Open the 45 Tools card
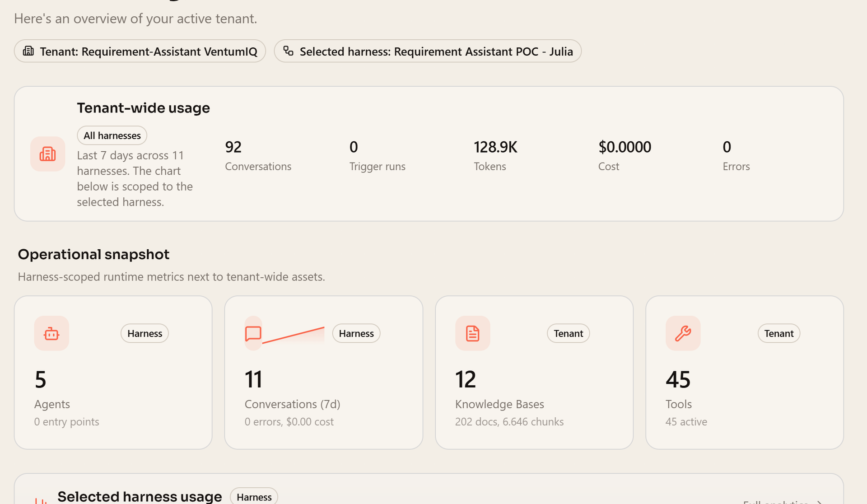This screenshot has height=504, width=867. (x=745, y=373)
